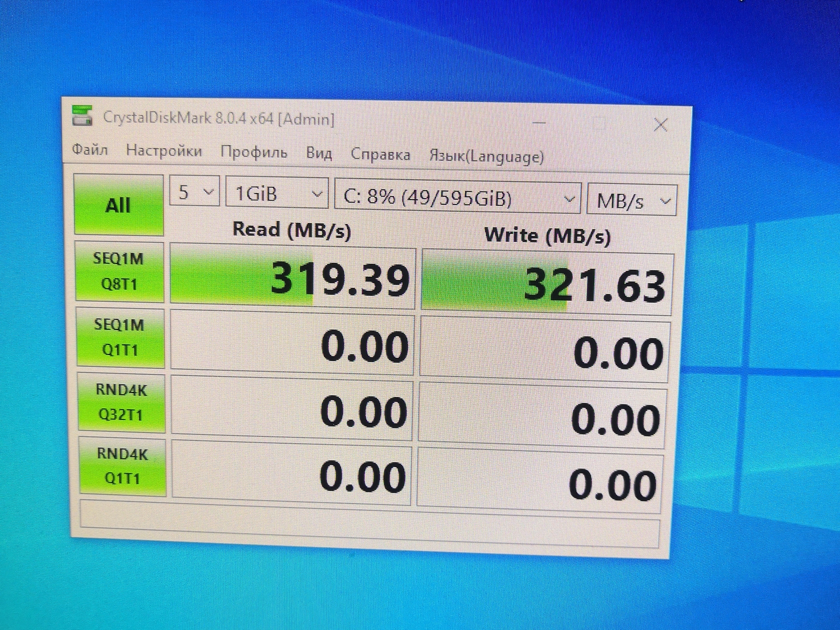Open the Профиль menu

tap(254, 152)
